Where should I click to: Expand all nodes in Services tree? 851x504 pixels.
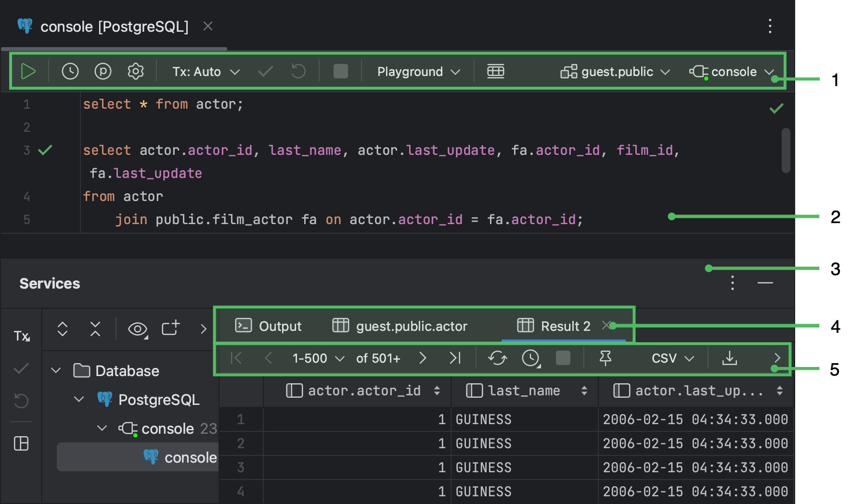coord(63,329)
